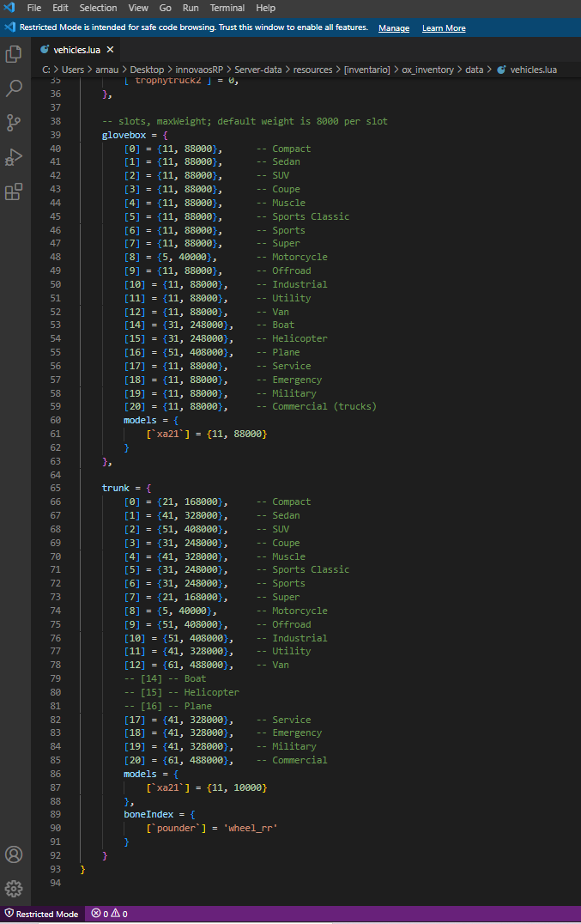Close the vehicles.lua tab
Viewport: 581px width, 924px height.
coord(110,50)
